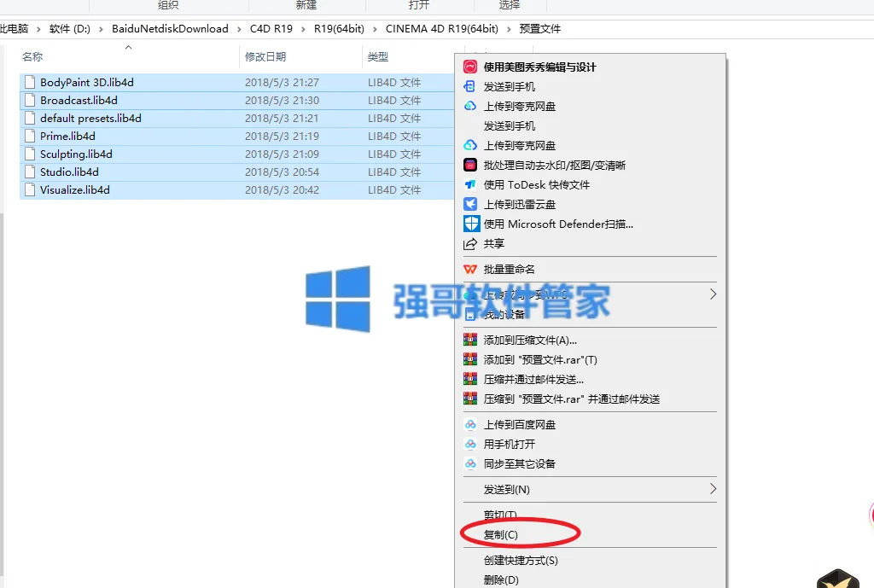This screenshot has width=874, height=588.
Task: Click the ToDesk icon in the context menu
Action: point(470,184)
